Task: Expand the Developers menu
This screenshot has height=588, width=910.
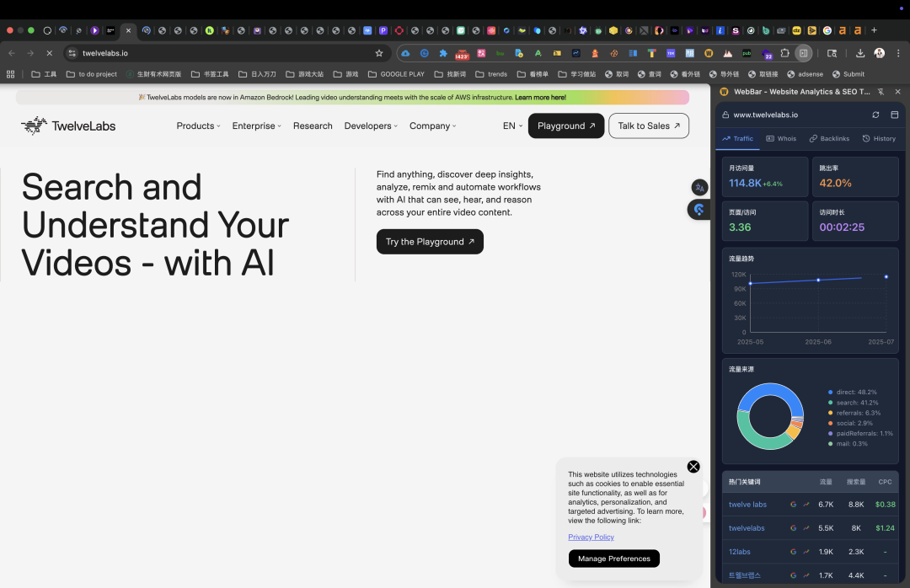Action: pyautogui.click(x=371, y=126)
